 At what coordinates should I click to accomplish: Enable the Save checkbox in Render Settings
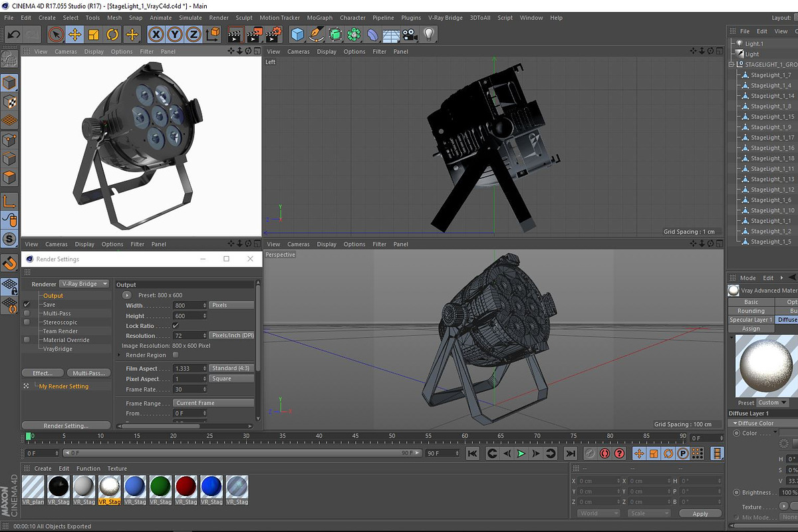(27, 305)
